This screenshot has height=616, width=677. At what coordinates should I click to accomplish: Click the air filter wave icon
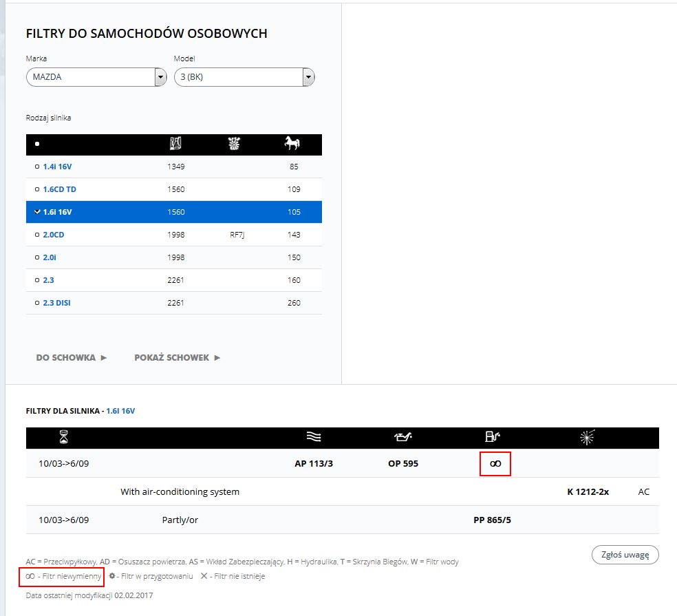click(x=314, y=437)
